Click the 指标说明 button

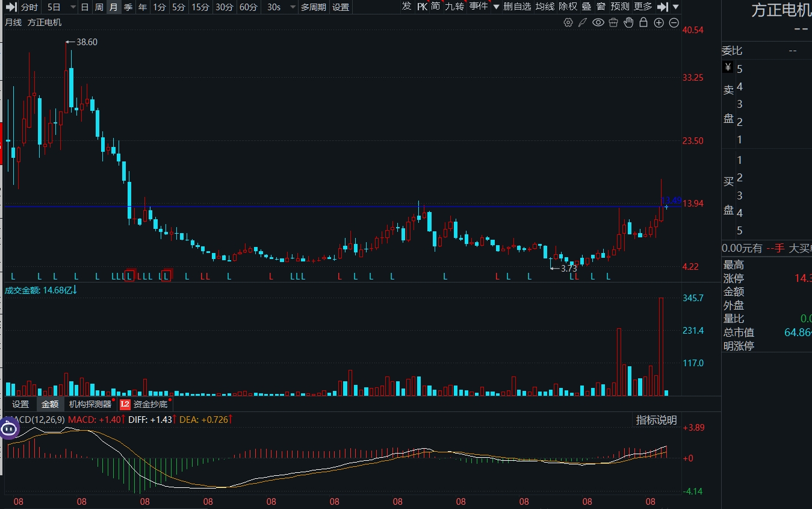(x=657, y=420)
